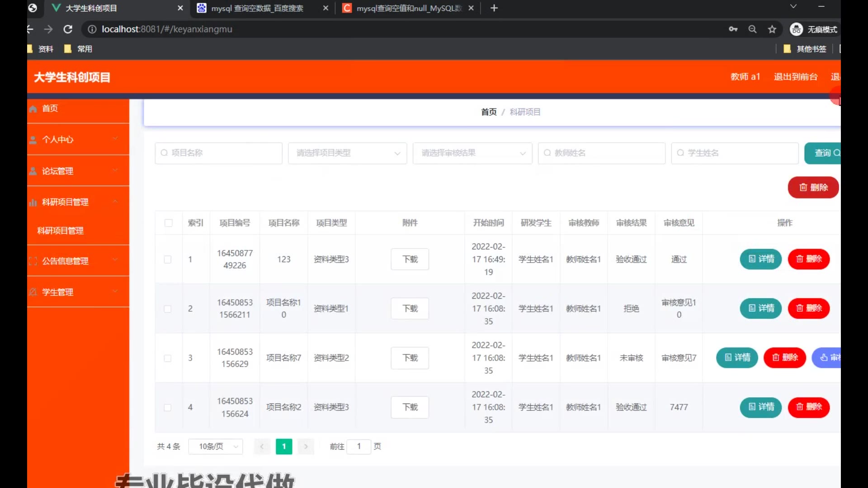The width and height of the screenshot is (868, 488).
Task: Click the password key icon in the address bar
Action: click(733, 29)
